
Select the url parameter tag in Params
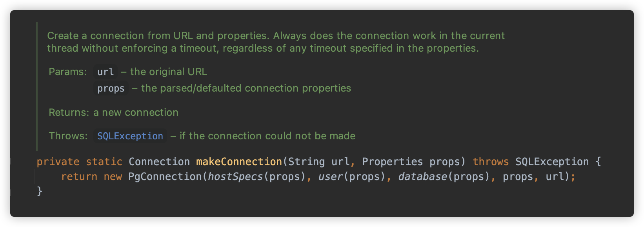(x=106, y=72)
